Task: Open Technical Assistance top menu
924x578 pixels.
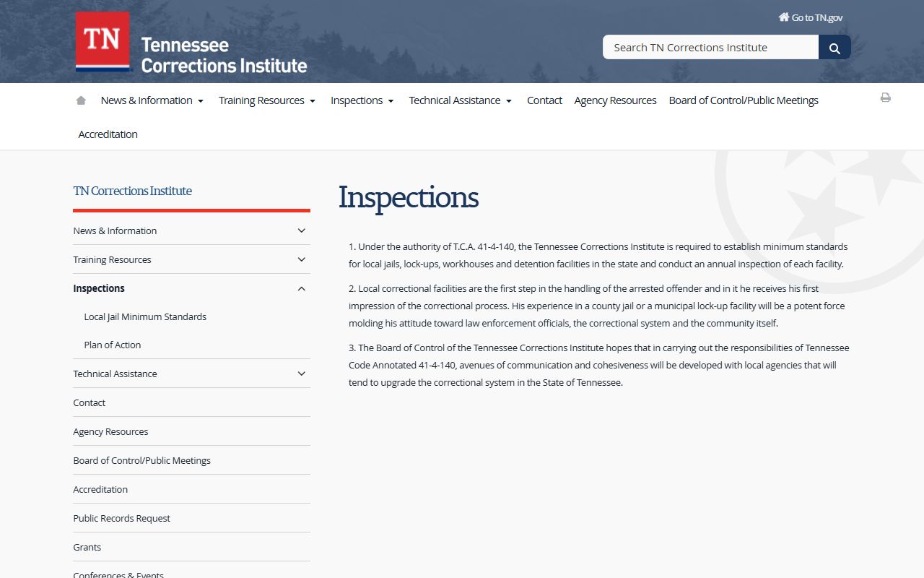Action: coord(461,100)
